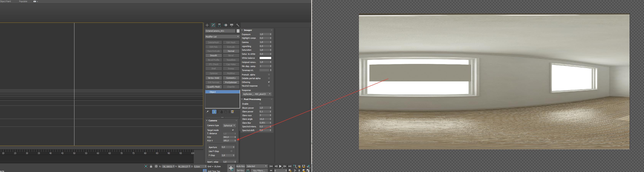Check the Use F-Stop checkbox

[x=231, y=151]
